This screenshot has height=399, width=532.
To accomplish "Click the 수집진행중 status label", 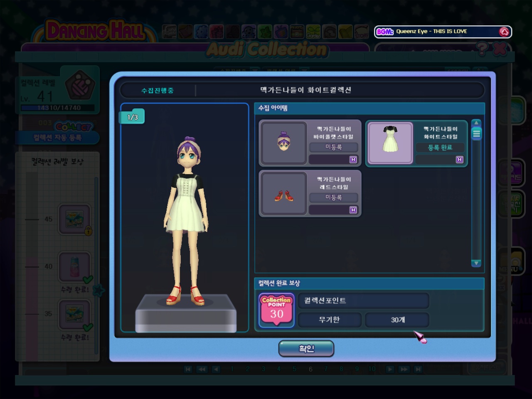I will pyautogui.click(x=158, y=91).
